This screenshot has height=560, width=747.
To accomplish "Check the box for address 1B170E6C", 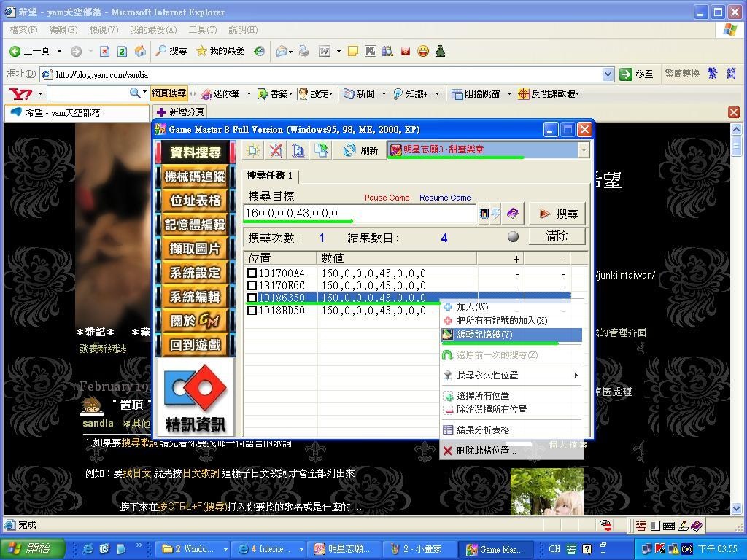I will (252, 286).
